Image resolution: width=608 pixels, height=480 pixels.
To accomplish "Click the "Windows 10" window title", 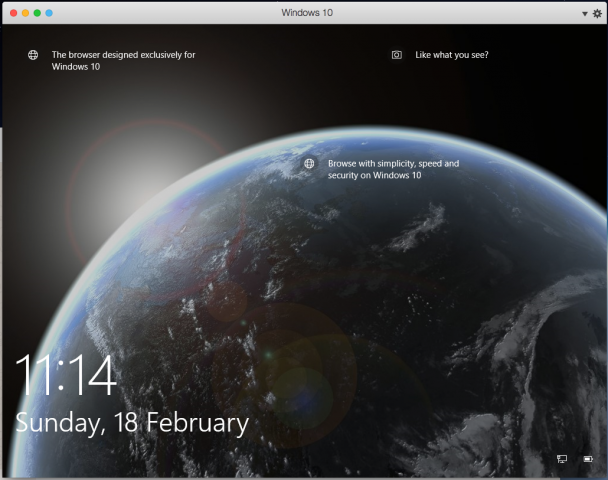I will [307, 13].
